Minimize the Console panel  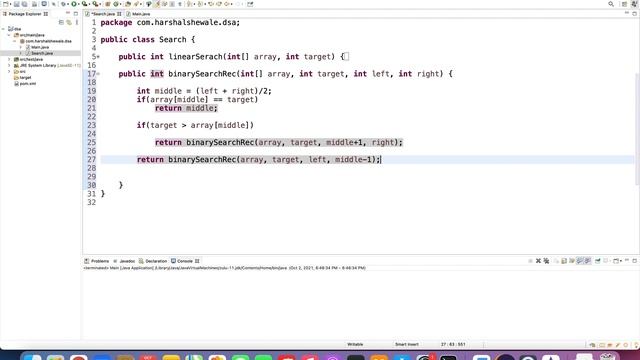[627, 260]
